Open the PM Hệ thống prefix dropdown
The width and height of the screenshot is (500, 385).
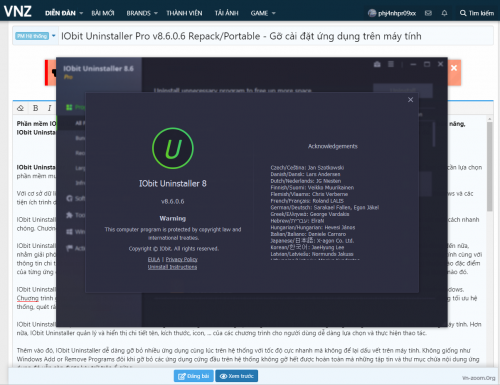click(x=35, y=36)
